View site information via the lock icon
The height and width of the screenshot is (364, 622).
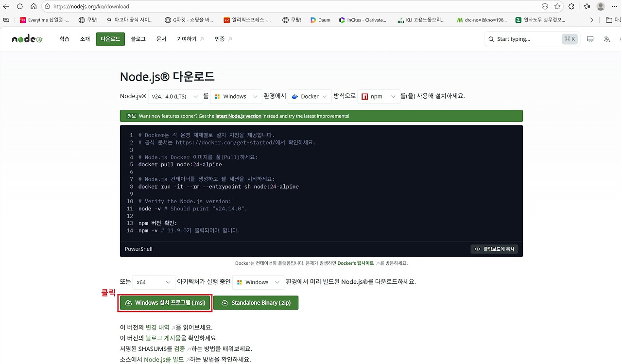pos(47,7)
